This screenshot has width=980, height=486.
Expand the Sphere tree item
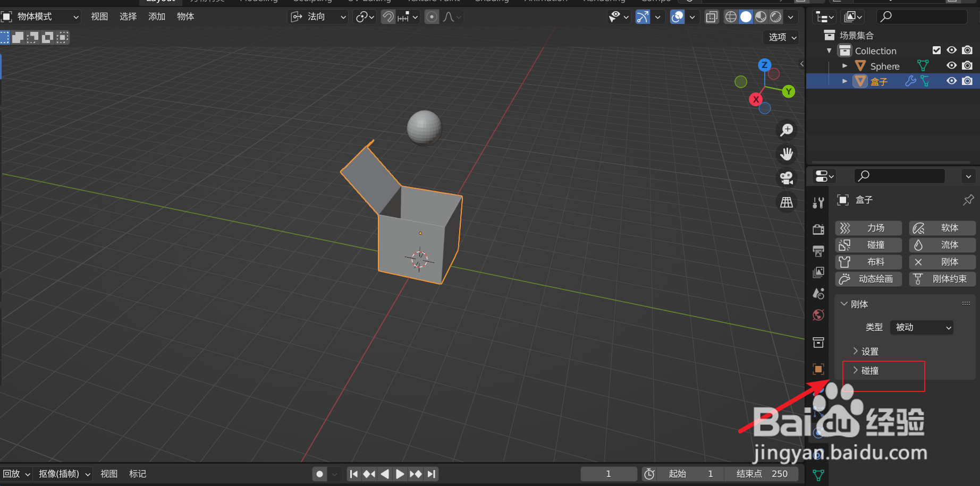[844, 66]
